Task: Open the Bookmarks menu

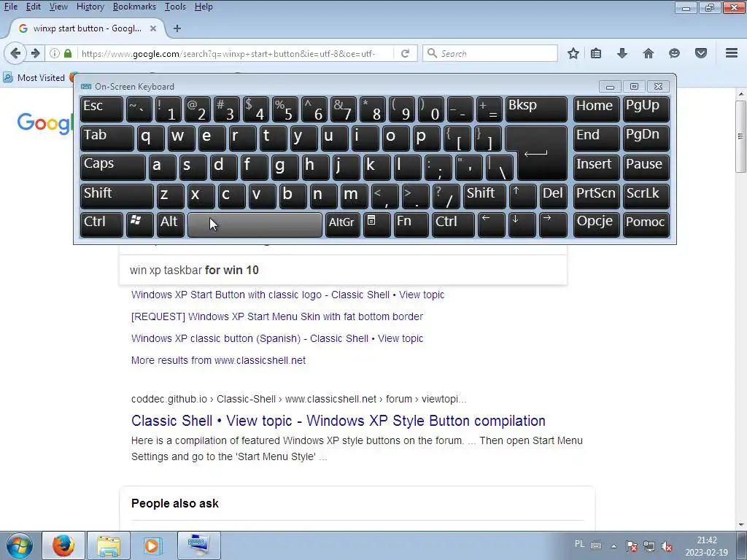Action: point(134,7)
